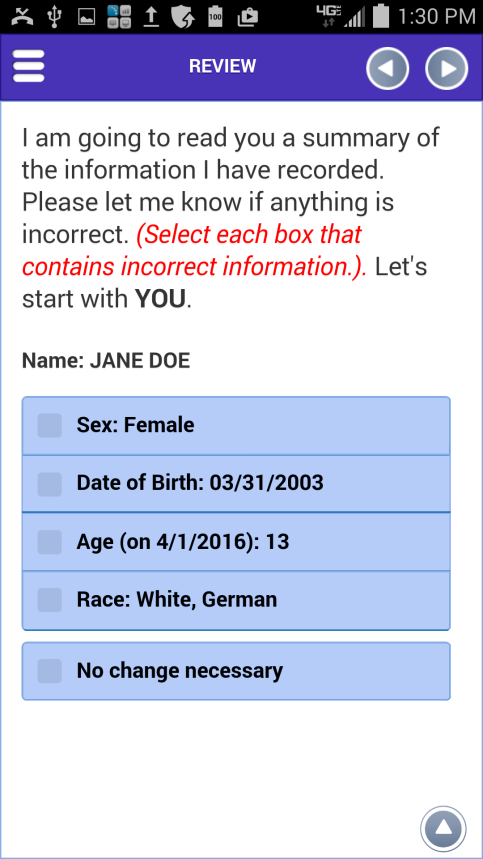Tap the Name: JANE DOE label
This screenshot has width=483, height=859.
click(x=106, y=361)
